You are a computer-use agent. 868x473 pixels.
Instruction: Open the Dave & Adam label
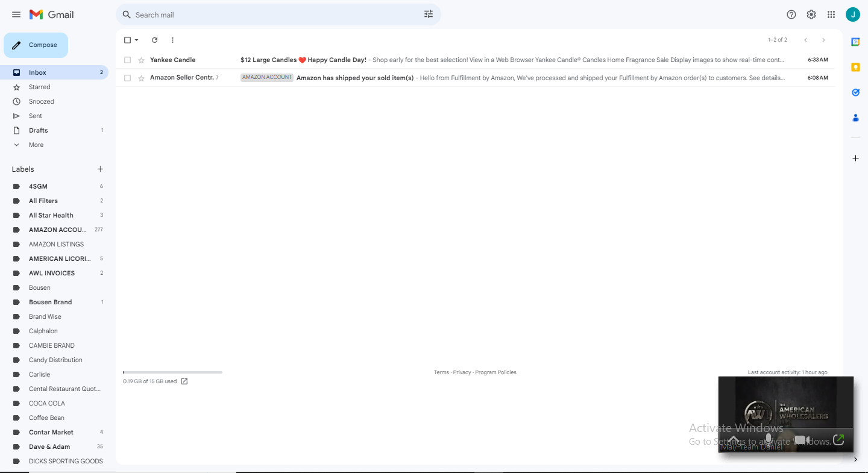(x=54, y=446)
